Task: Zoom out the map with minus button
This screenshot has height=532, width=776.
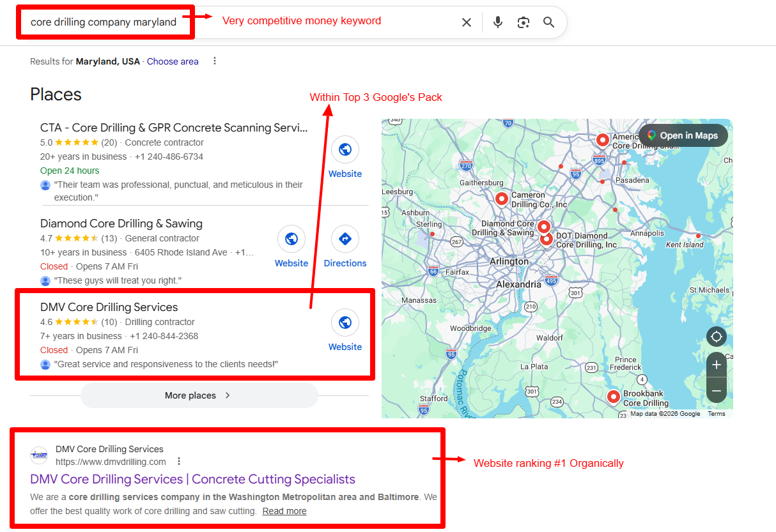Action: pos(717,390)
